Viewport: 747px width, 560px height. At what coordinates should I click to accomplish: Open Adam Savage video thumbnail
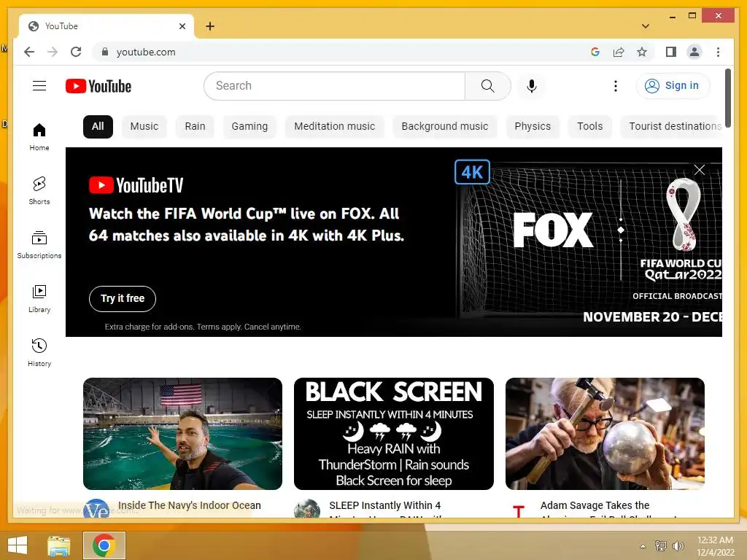pos(605,434)
